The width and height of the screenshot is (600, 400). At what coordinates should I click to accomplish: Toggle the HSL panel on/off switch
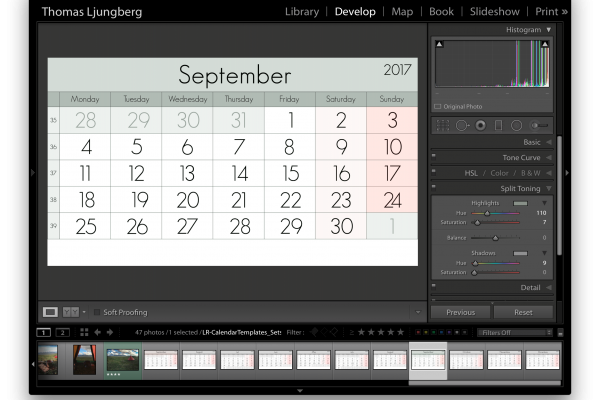pyautogui.click(x=434, y=171)
